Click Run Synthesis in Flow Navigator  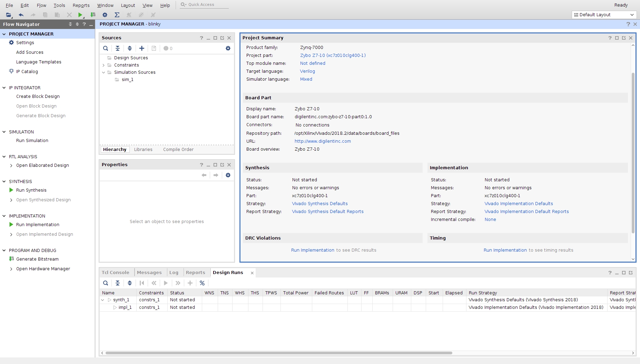click(31, 190)
